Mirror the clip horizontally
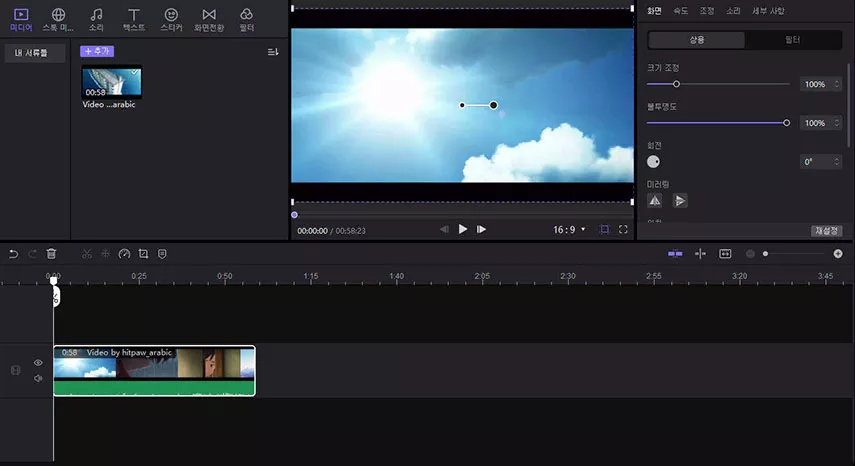 pyautogui.click(x=655, y=201)
